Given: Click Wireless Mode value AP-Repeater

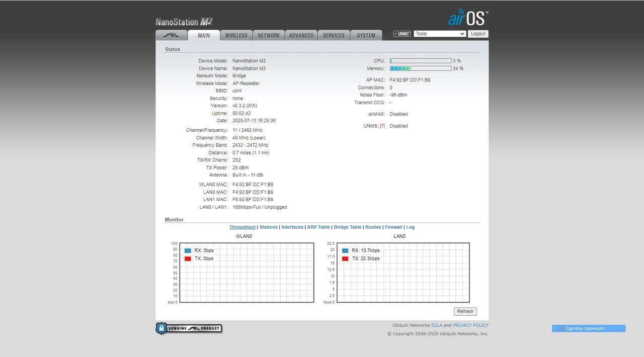Looking at the screenshot, I should (246, 83).
